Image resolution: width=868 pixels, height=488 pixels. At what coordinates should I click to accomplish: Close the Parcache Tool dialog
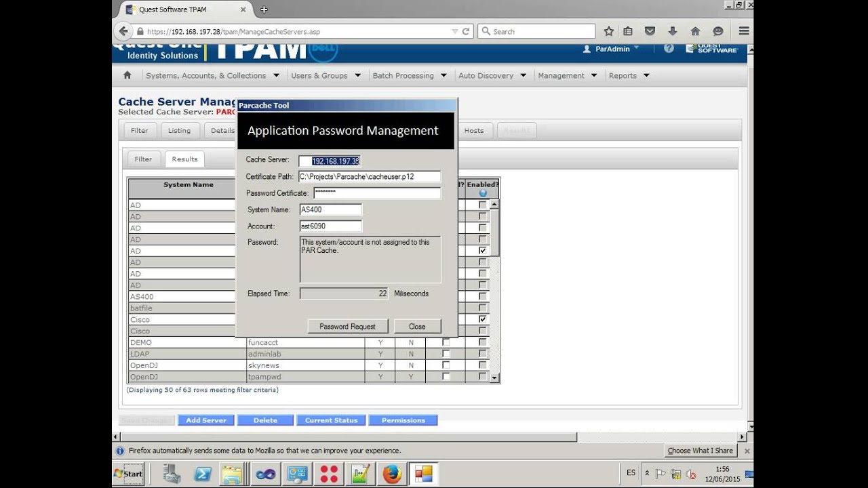[x=417, y=326]
